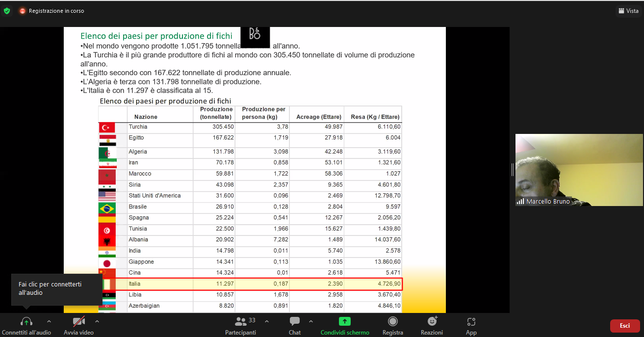The height and width of the screenshot is (337, 644).
Task: Click the Azerbaijan flag icon
Action: pos(107,307)
